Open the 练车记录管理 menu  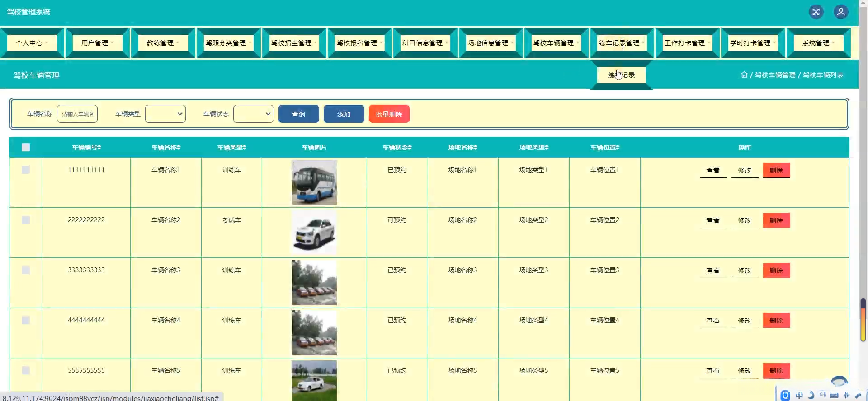622,43
